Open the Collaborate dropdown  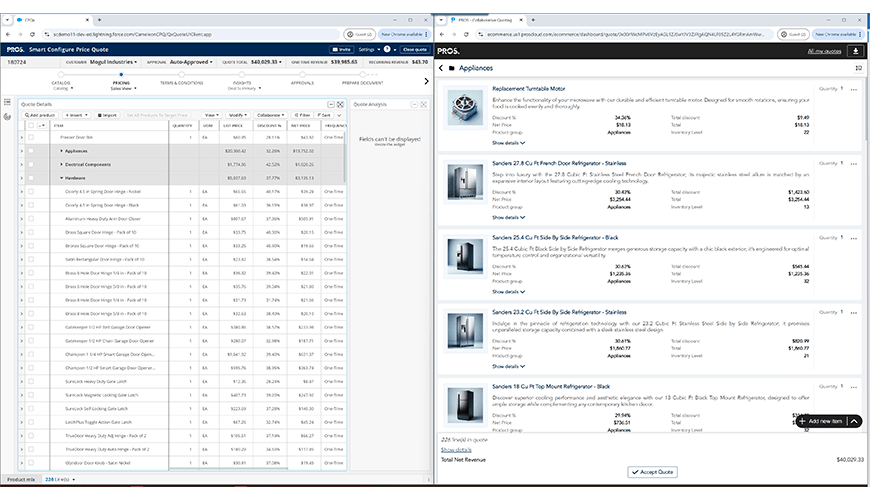tap(270, 115)
